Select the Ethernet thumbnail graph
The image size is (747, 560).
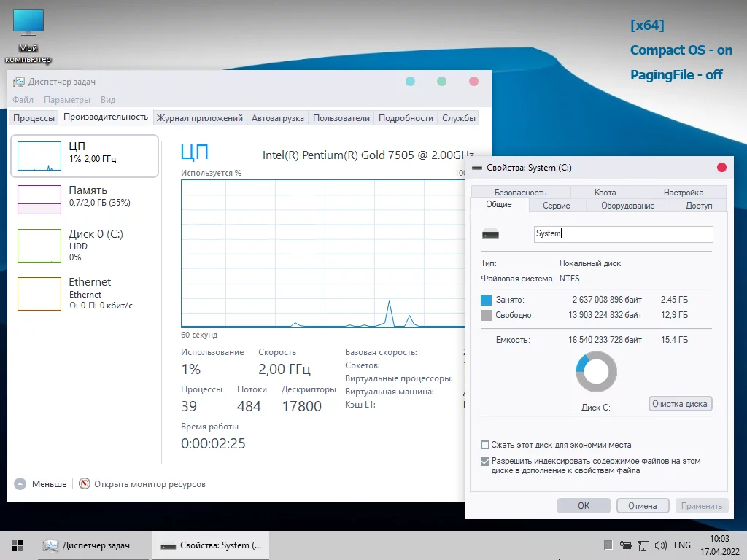pyautogui.click(x=39, y=294)
